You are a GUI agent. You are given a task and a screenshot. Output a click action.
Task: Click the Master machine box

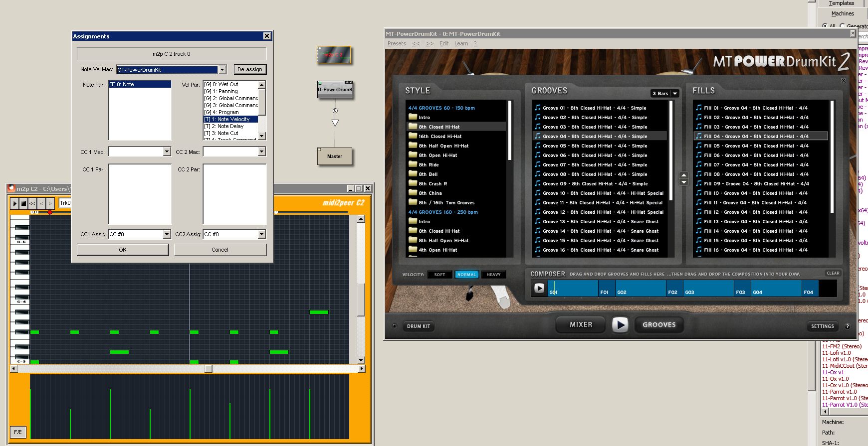coord(335,156)
